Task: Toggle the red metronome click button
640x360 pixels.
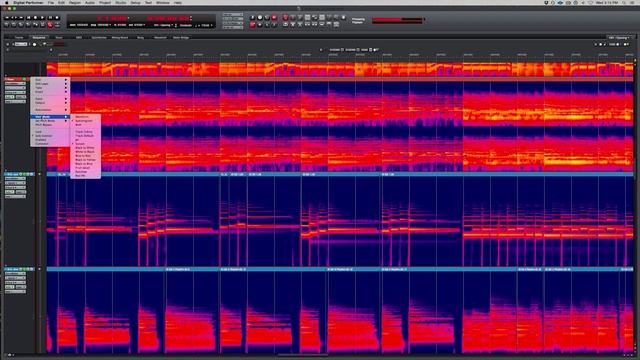Action: tap(50, 25)
